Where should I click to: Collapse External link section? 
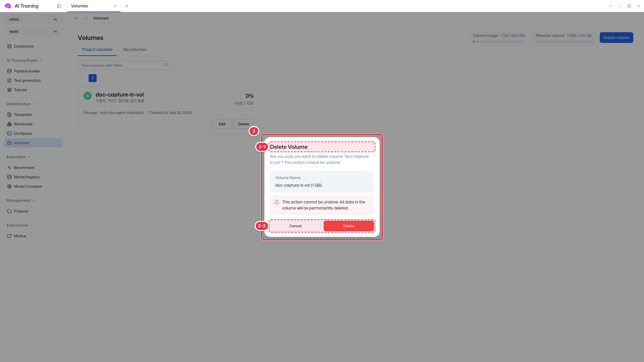[x=20, y=225]
